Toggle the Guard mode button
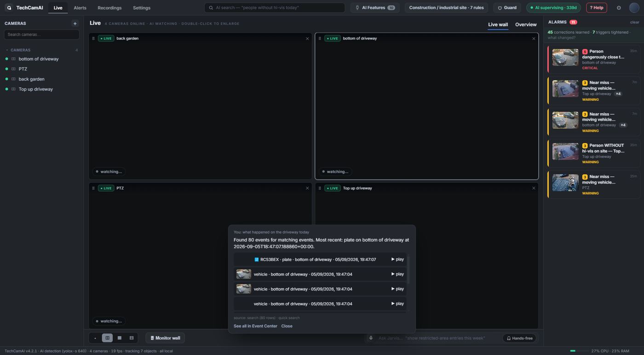644x355 pixels. [507, 8]
